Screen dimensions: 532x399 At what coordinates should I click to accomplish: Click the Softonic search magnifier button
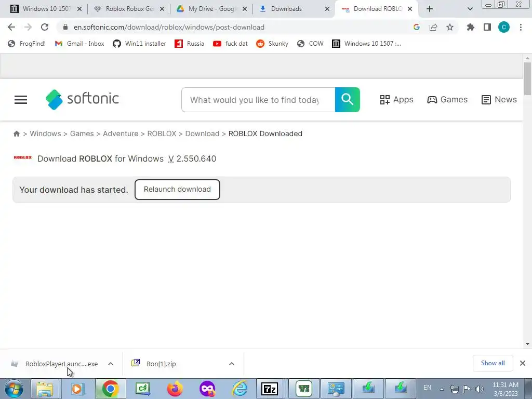pos(348,100)
